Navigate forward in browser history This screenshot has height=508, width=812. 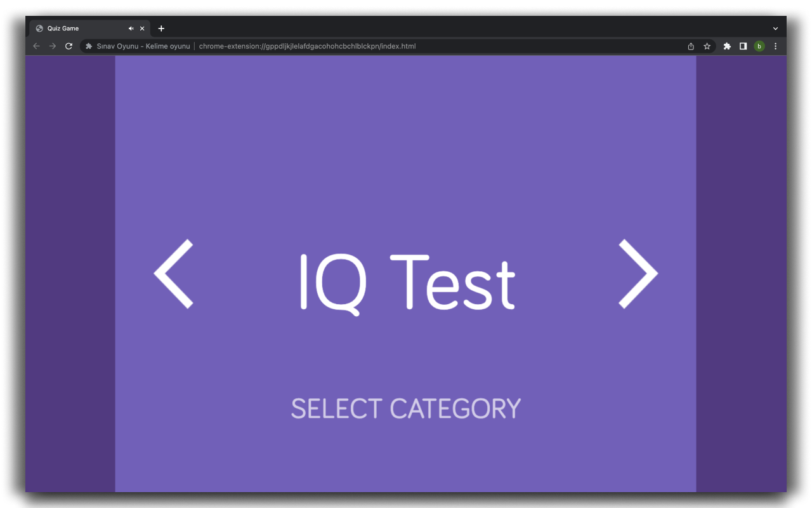click(x=53, y=46)
